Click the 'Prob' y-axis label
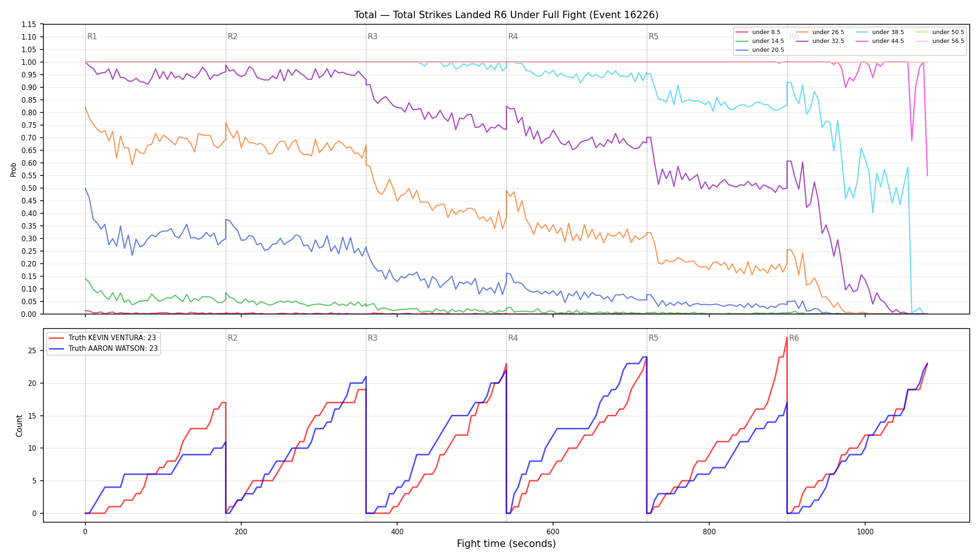 pyautogui.click(x=14, y=169)
